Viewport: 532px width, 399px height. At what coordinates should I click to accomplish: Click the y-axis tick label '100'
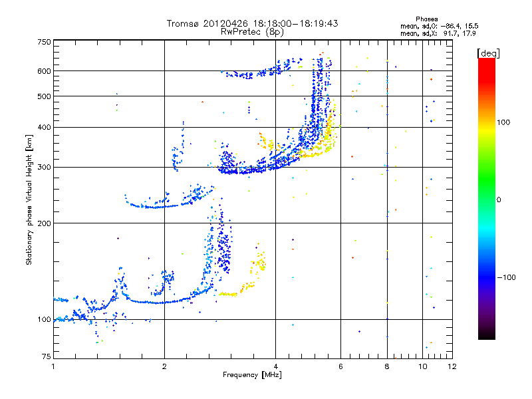44,319
